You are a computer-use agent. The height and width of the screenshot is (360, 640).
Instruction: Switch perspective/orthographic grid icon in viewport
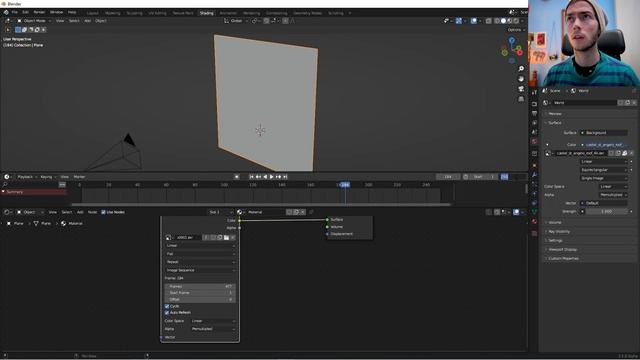pos(521,99)
